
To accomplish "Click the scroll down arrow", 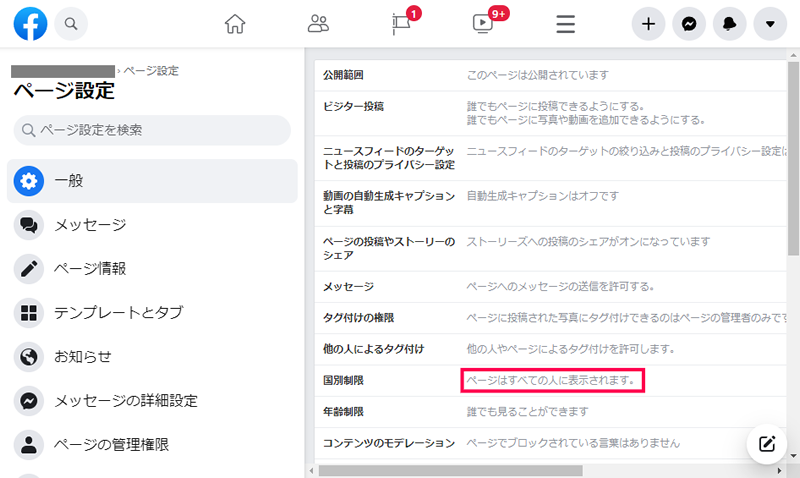I will pyautogui.click(x=793, y=456).
